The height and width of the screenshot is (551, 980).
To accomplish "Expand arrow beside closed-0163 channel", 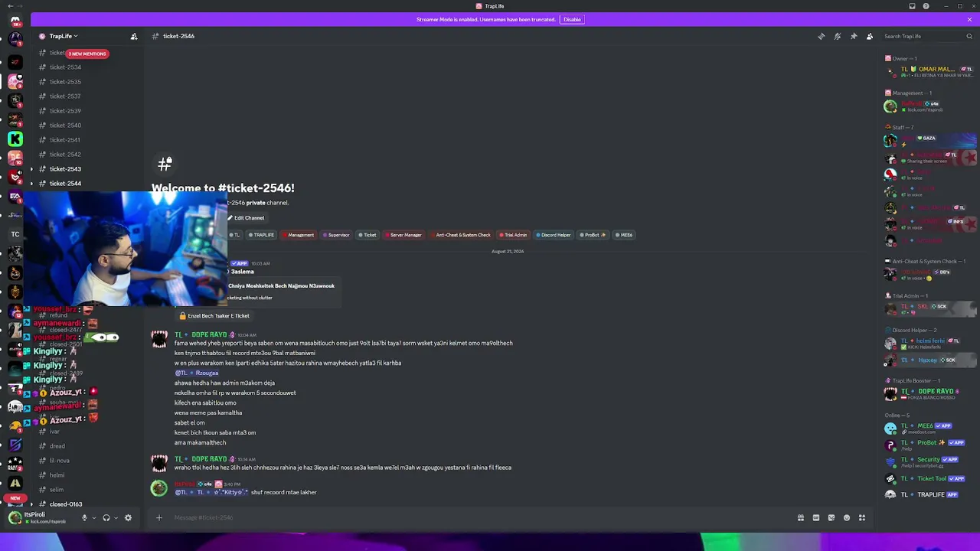I will point(31,504).
